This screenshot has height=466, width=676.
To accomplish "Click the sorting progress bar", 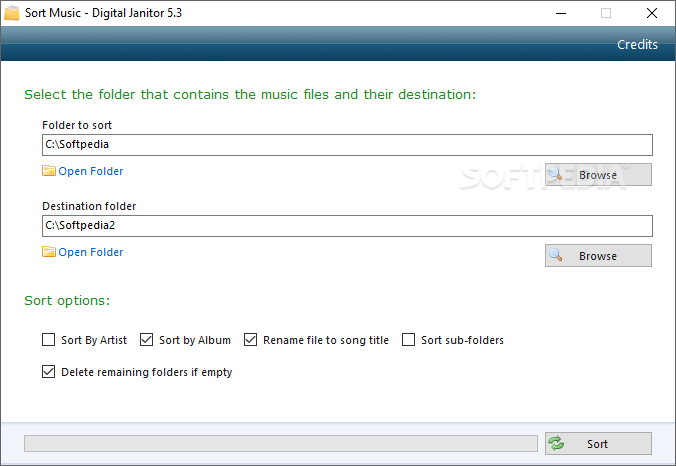I will (281, 444).
